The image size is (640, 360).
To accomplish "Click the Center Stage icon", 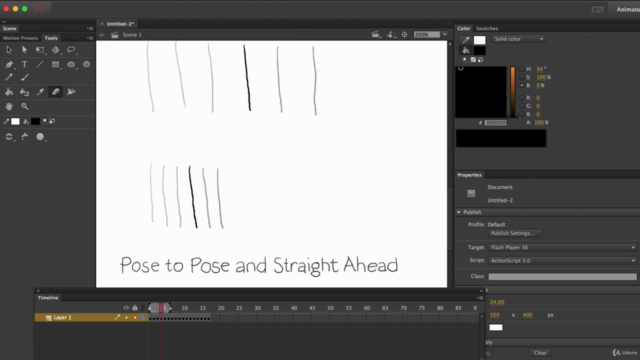I will click(404, 35).
